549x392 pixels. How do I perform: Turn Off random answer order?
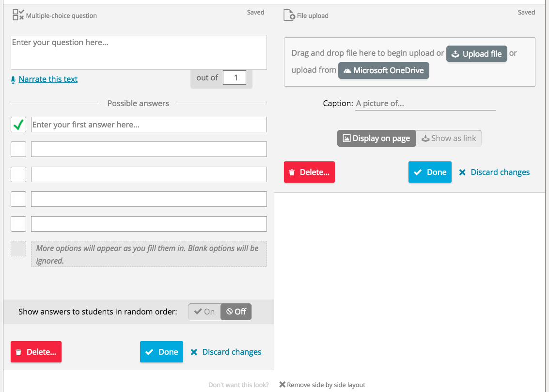[236, 312]
